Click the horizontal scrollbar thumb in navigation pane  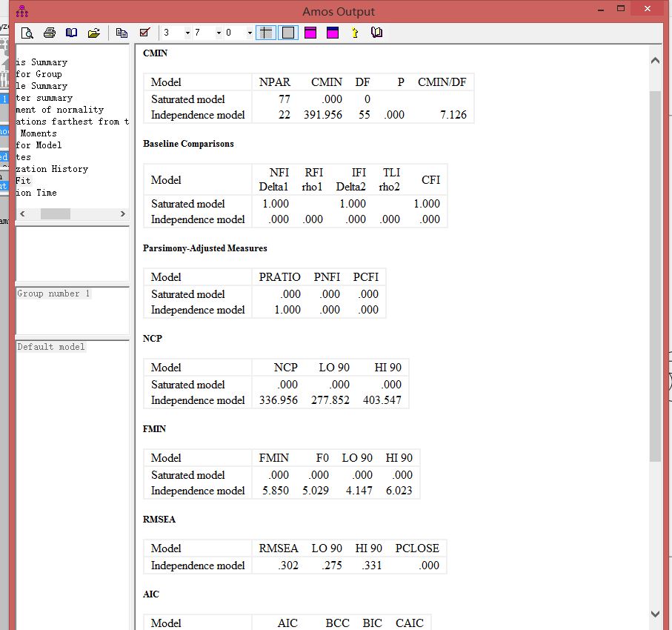[56, 213]
